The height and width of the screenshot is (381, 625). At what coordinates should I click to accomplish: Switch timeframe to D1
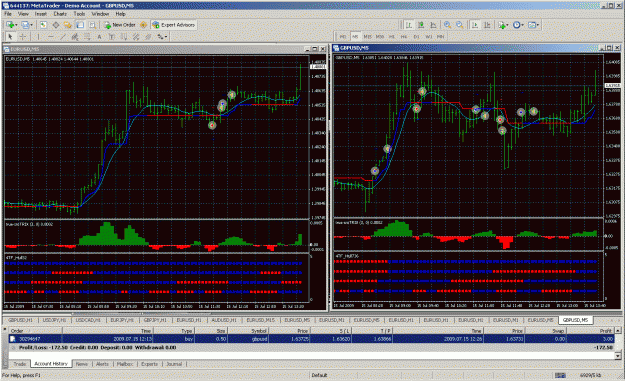(416, 37)
